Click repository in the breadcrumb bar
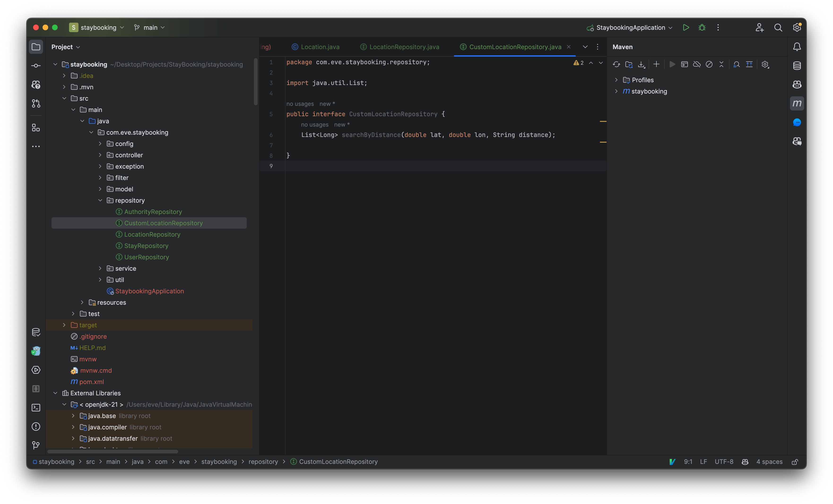Screen dimensions: 833x504 [x=263, y=462]
